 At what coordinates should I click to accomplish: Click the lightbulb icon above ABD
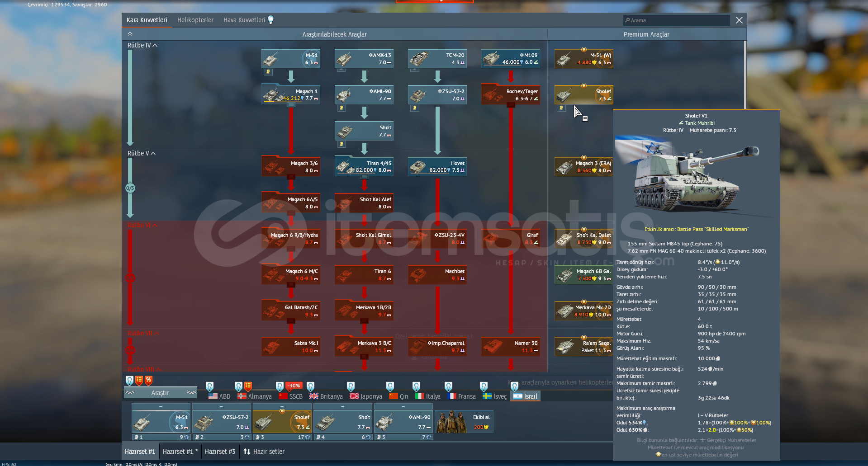coord(209,386)
